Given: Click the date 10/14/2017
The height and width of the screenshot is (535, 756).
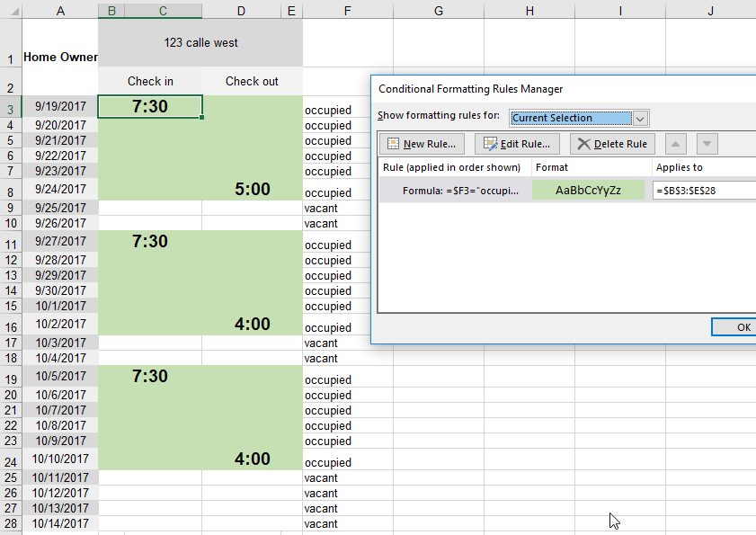Looking at the screenshot, I should click(60, 523).
